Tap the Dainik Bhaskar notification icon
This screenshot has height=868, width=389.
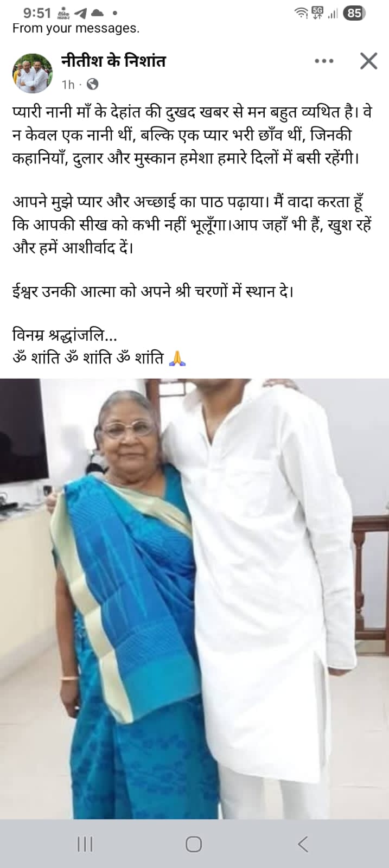point(64,13)
